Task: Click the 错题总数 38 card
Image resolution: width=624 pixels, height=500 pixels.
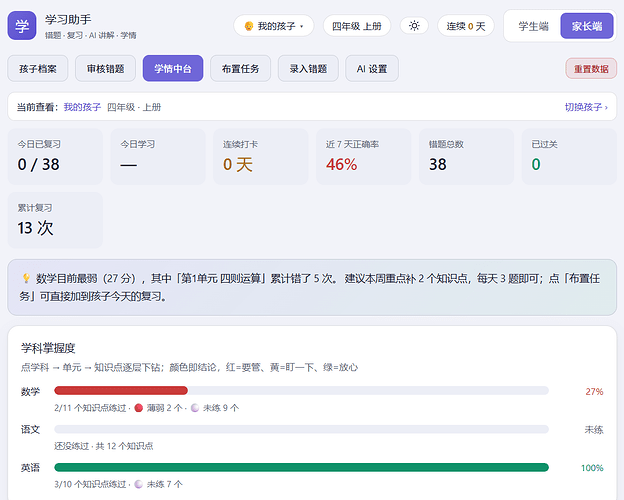Action: tap(466, 156)
